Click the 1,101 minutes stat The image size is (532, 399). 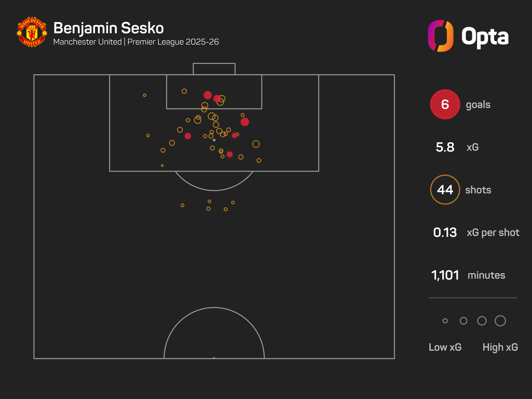click(445, 275)
